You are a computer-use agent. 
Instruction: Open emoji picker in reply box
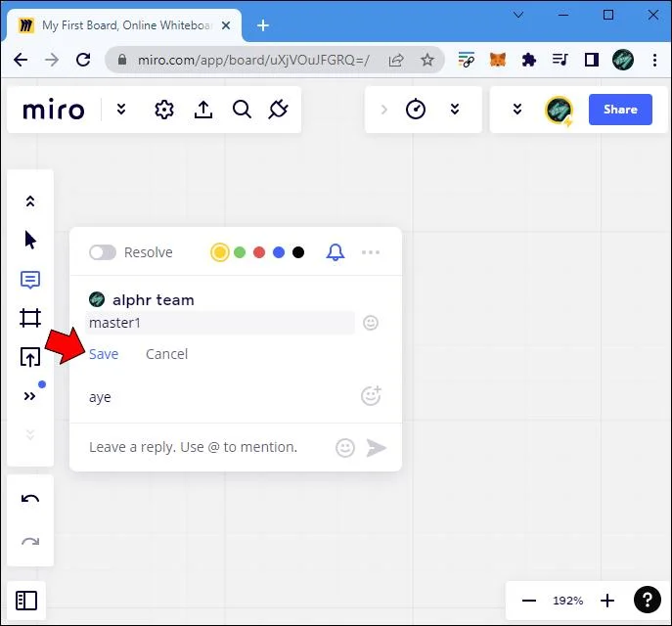click(x=345, y=448)
